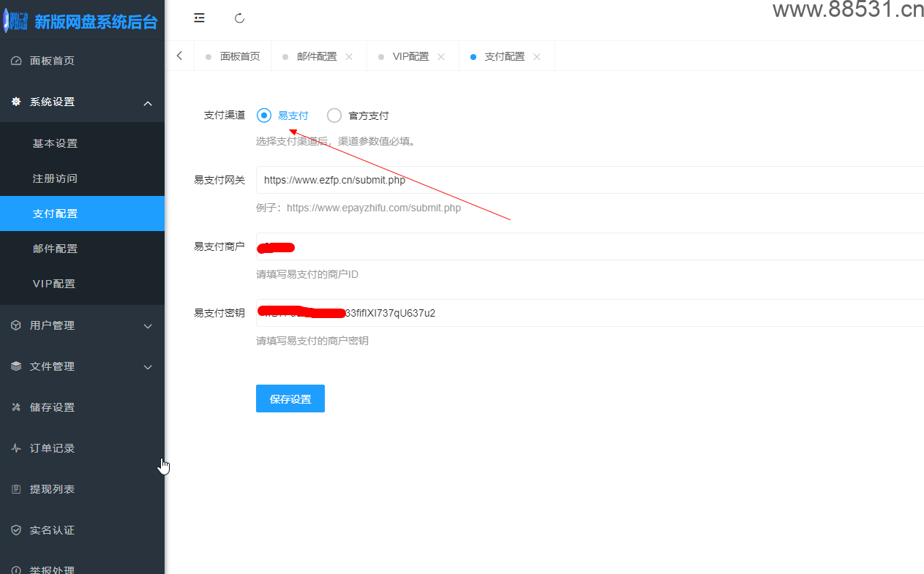Click the 易支付网关 input field

(590, 180)
